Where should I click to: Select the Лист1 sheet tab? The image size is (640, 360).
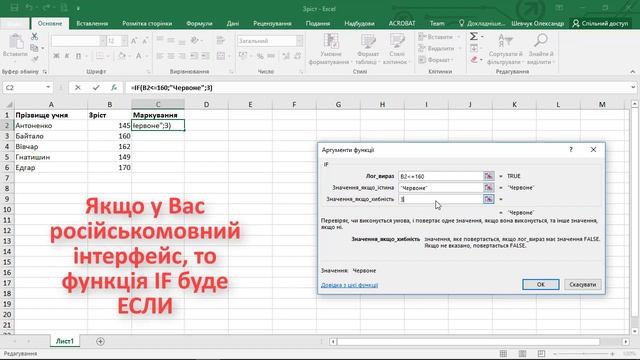point(65,341)
